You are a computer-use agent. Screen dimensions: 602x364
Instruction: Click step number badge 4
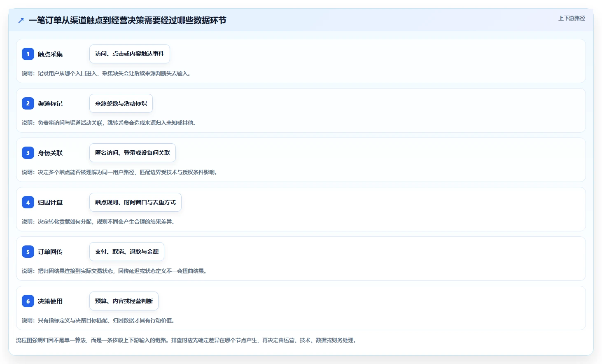pos(28,202)
